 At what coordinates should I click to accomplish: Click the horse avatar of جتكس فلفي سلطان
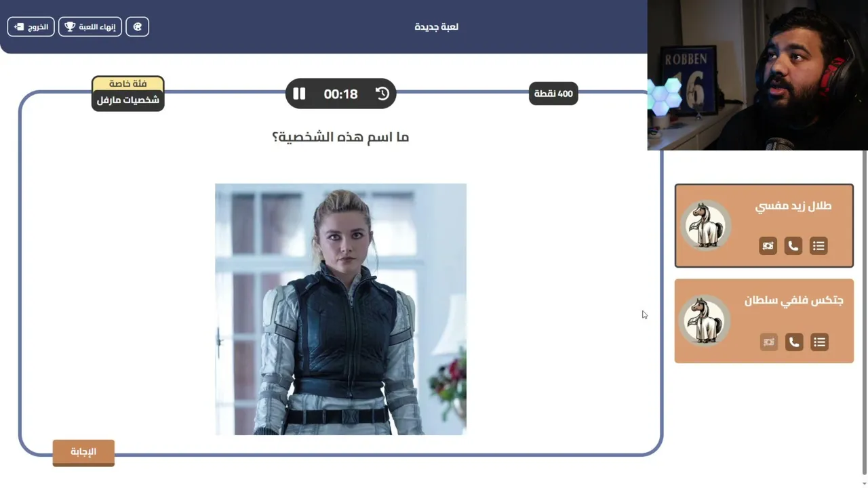(x=705, y=321)
